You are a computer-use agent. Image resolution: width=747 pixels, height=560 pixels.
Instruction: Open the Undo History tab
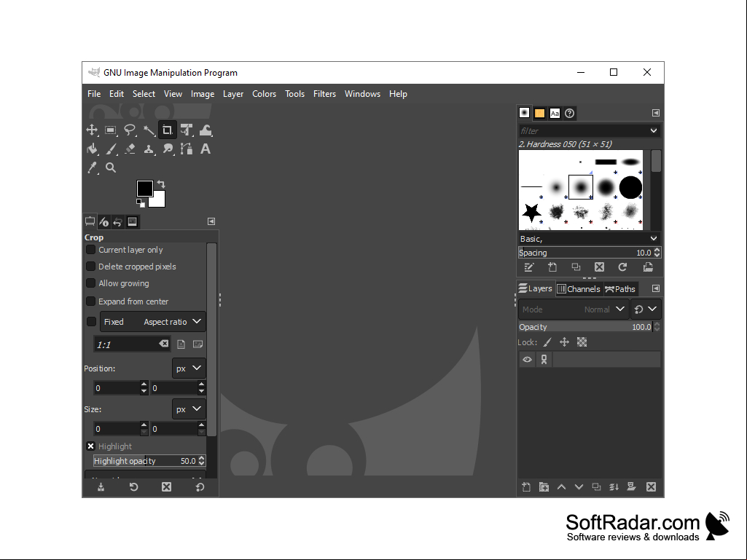pyautogui.click(x=117, y=221)
